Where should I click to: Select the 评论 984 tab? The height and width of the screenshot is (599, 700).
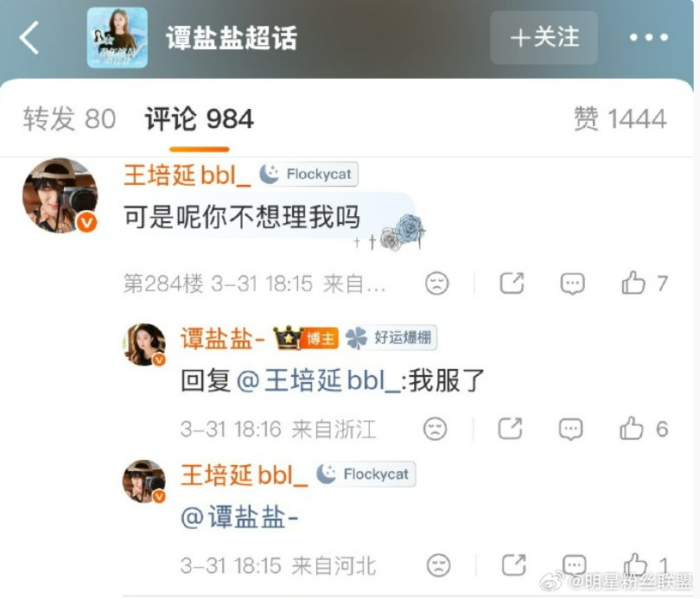tap(199, 118)
